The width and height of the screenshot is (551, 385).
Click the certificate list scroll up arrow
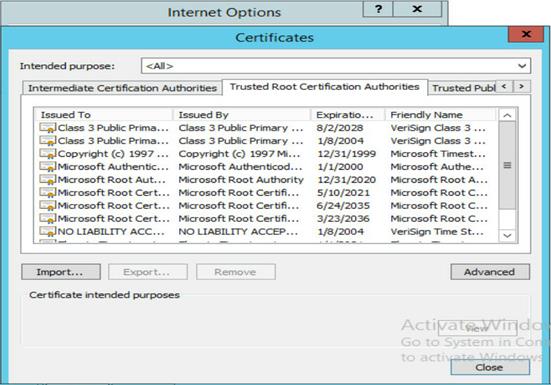(507, 115)
